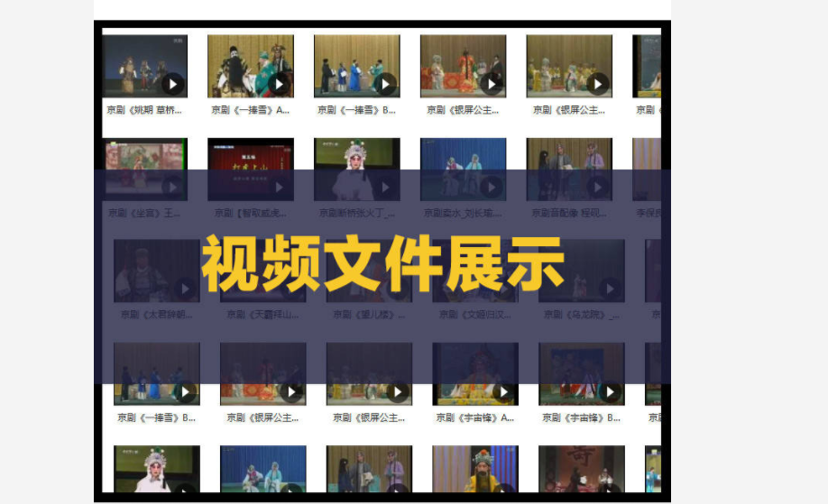Open the 京剧《宇宙锋》A thumbnail
Viewport: 828px width, 504px height.
pos(475,373)
